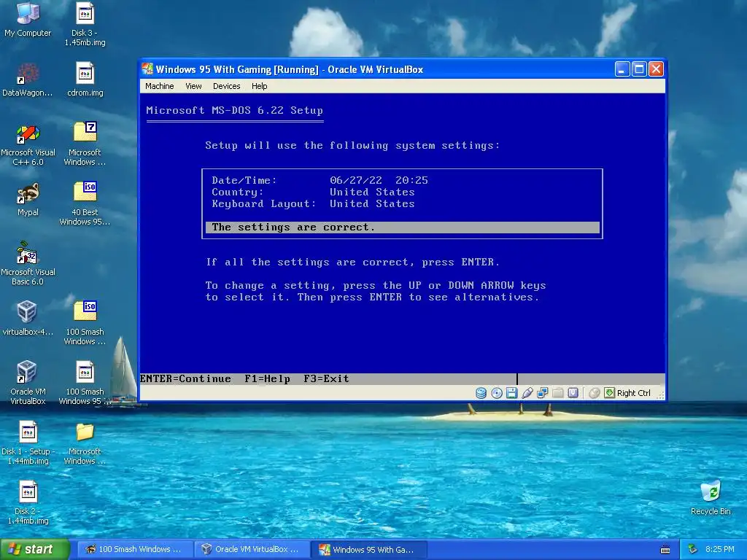Select the Recycle Bin icon
747x560 pixels.
711,498
